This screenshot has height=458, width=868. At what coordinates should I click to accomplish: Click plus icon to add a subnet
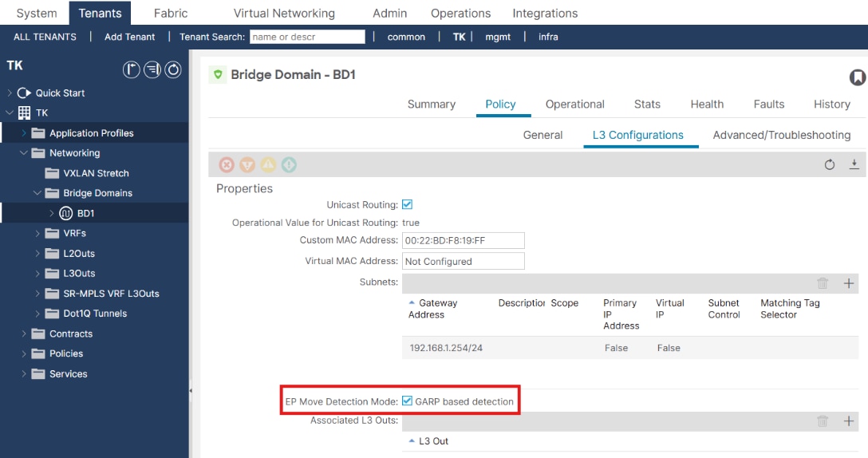click(849, 283)
